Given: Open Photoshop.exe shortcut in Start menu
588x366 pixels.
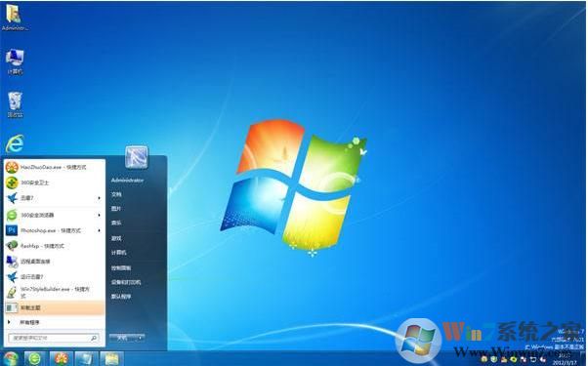Looking at the screenshot, I should [x=55, y=230].
